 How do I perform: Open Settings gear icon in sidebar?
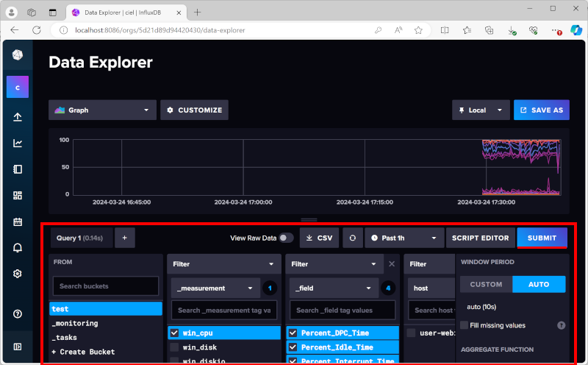tap(17, 274)
